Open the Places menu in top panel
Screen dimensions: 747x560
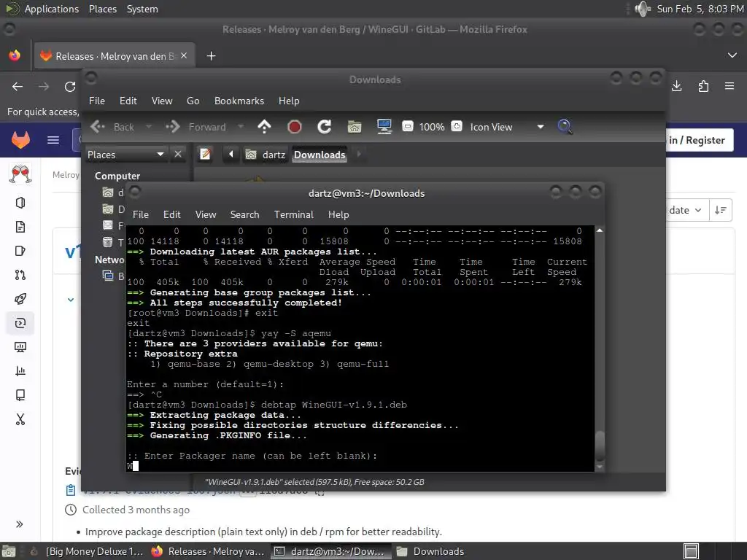tap(103, 9)
